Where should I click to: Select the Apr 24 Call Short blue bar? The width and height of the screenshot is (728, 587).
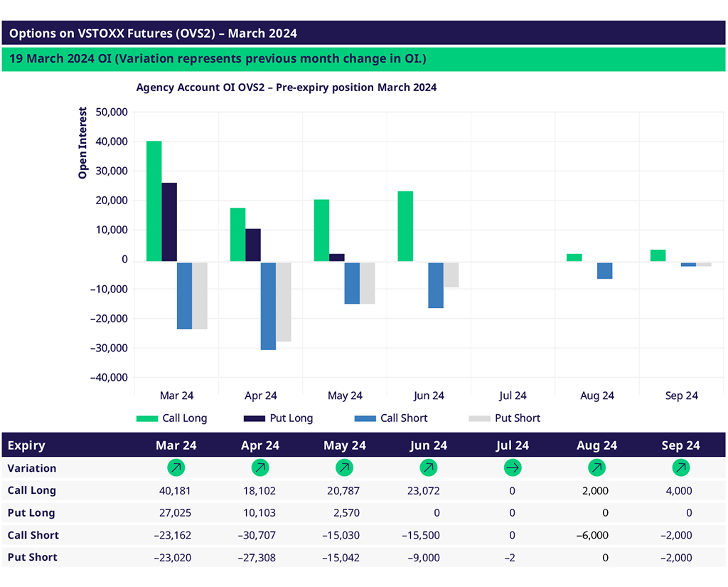[x=268, y=306]
